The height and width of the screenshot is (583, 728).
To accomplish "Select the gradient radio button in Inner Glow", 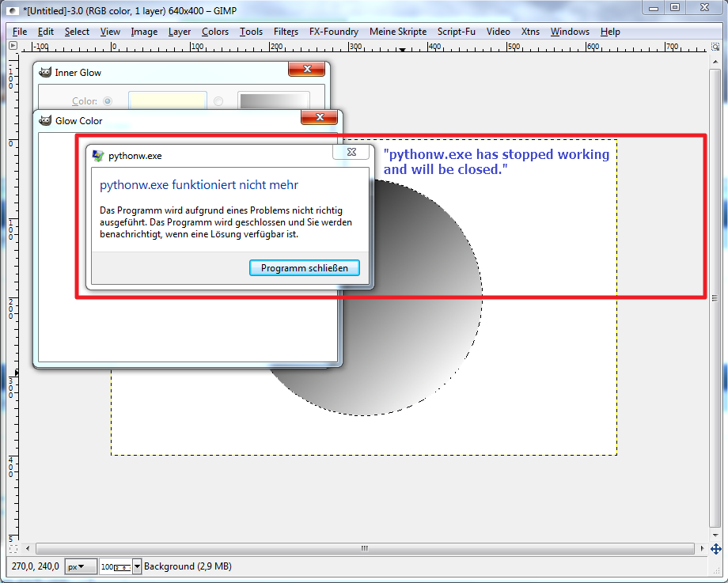I will click(218, 100).
